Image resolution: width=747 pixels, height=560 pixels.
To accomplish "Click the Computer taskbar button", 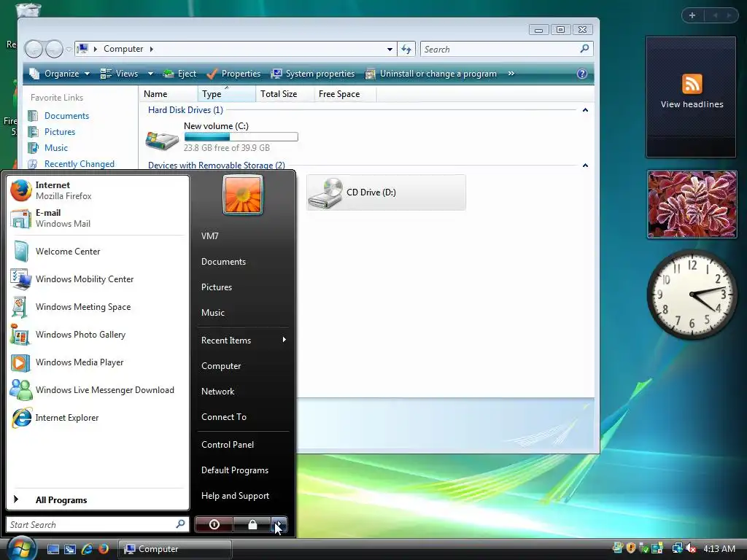I will [175, 549].
